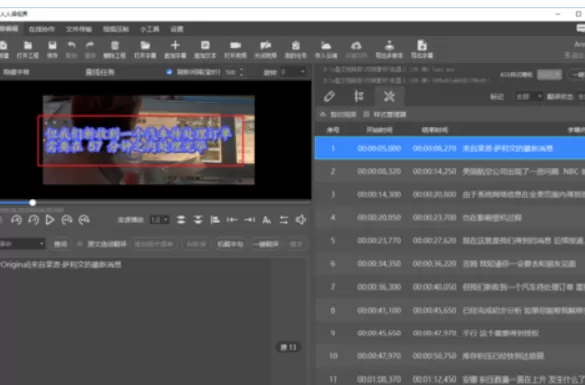Screen dimensions: 585x385
Task: Click the Open Subtitle folder icon
Action: pos(145,46)
